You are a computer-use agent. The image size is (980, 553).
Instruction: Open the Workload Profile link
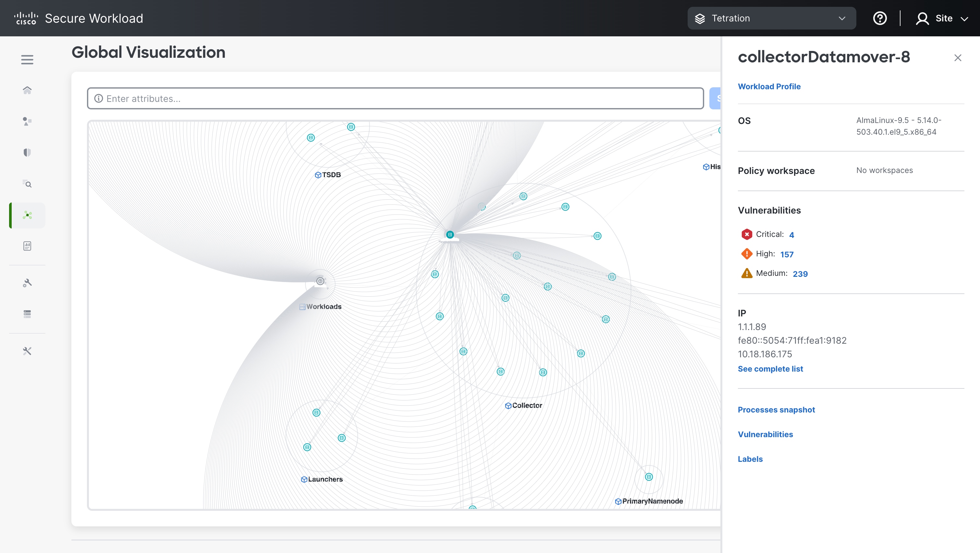click(x=769, y=86)
